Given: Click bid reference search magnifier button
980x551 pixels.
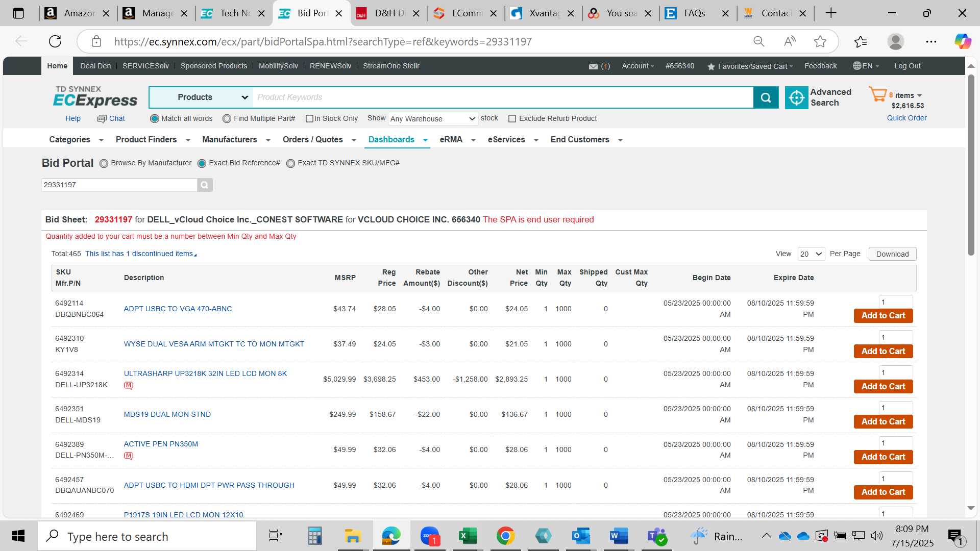Looking at the screenshot, I should [x=205, y=185].
